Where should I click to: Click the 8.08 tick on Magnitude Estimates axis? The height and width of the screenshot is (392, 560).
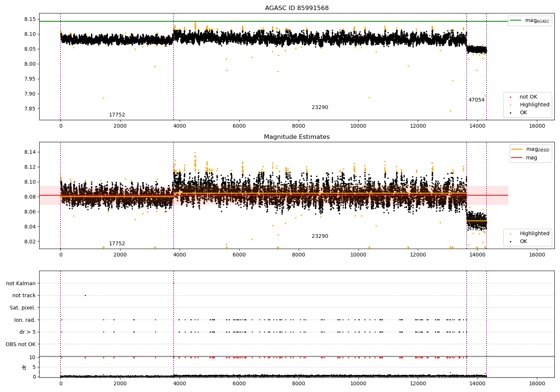click(29, 197)
